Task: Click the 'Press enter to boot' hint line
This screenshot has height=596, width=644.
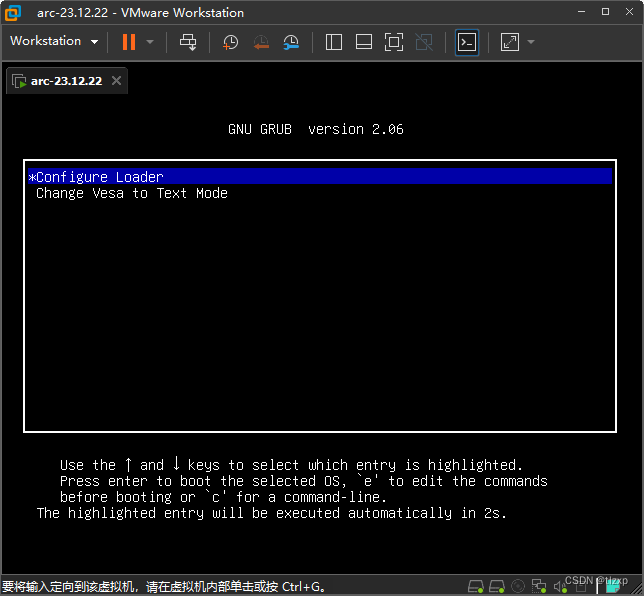Action: [x=304, y=481]
